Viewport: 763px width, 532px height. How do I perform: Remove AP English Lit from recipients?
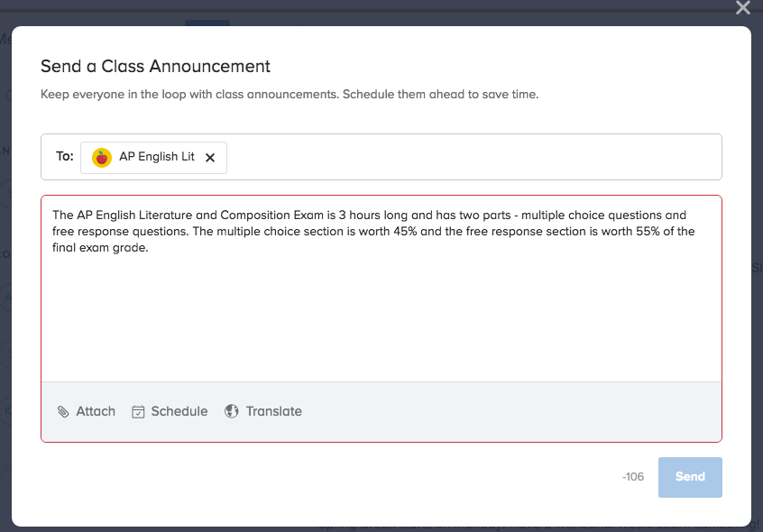(x=210, y=157)
